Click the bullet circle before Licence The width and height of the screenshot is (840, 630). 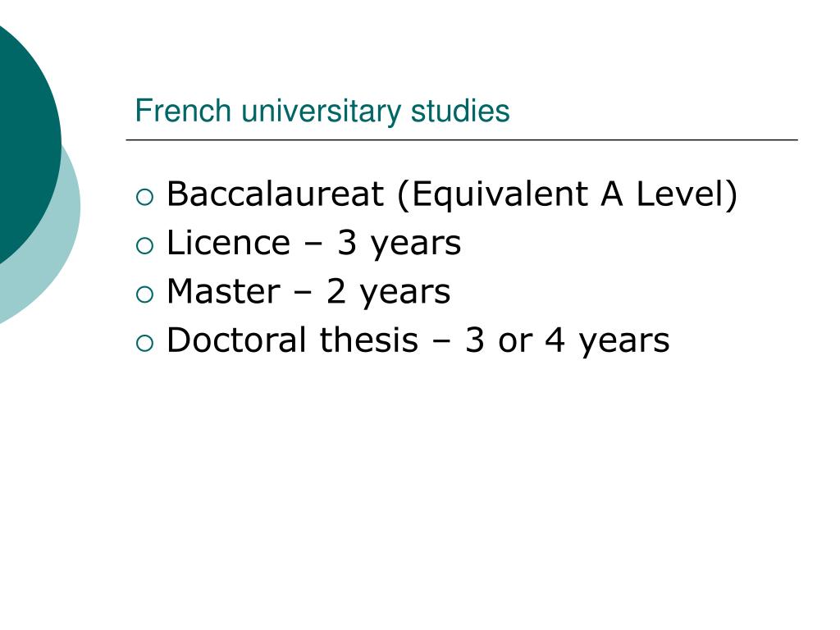pyautogui.click(x=144, y=246)
